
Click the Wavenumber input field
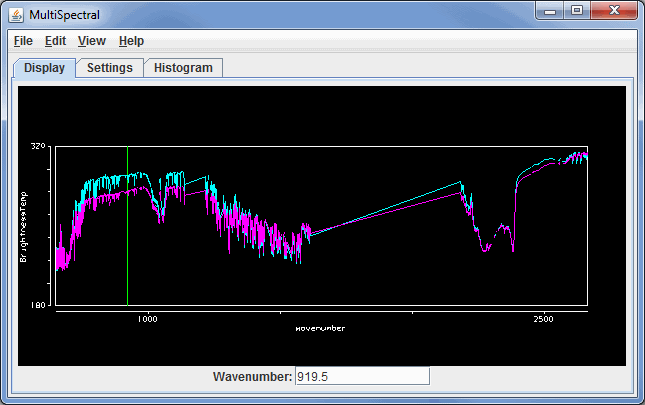[x=362, y=376]
